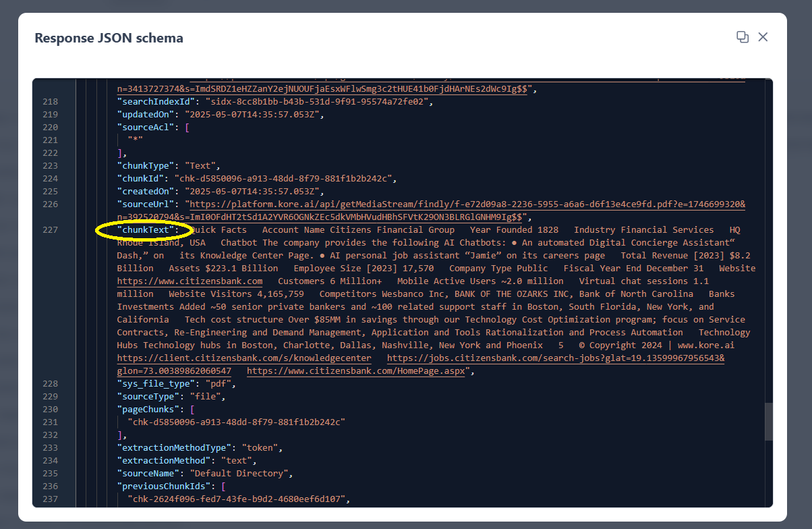Image resolution: width=812 pixels, height=529 pixels.
Task: Open the www.citizensbank.com website link
Action: point(190,281)
